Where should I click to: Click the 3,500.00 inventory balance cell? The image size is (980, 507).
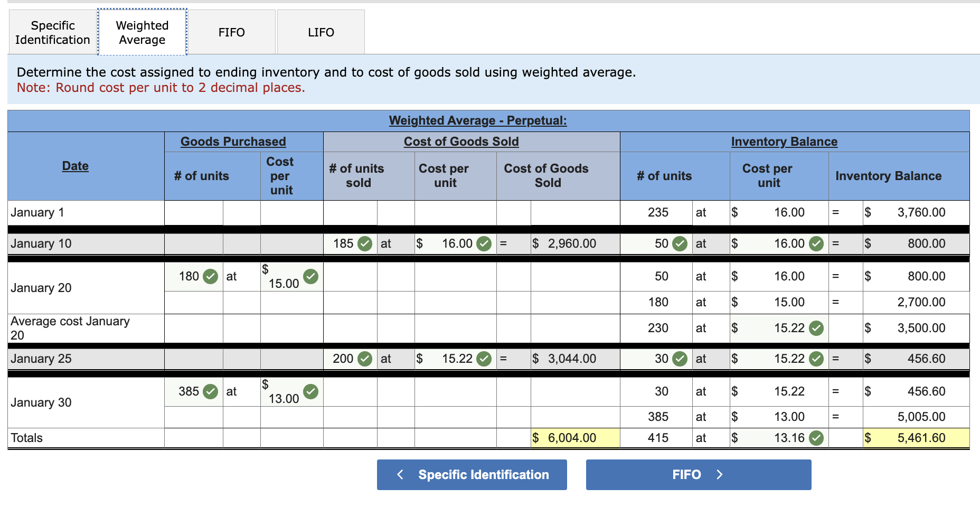click(x=916, y=328)
